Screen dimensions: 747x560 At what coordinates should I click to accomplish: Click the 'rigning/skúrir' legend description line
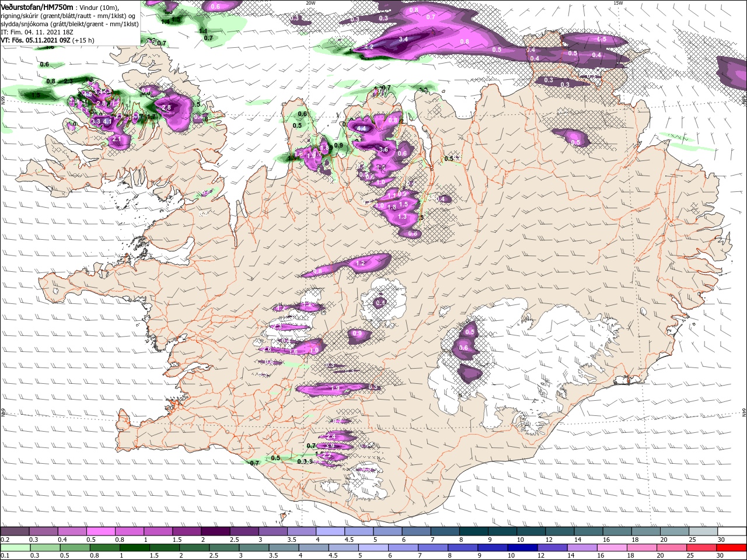pyautogui.click(x=68, y=16)
